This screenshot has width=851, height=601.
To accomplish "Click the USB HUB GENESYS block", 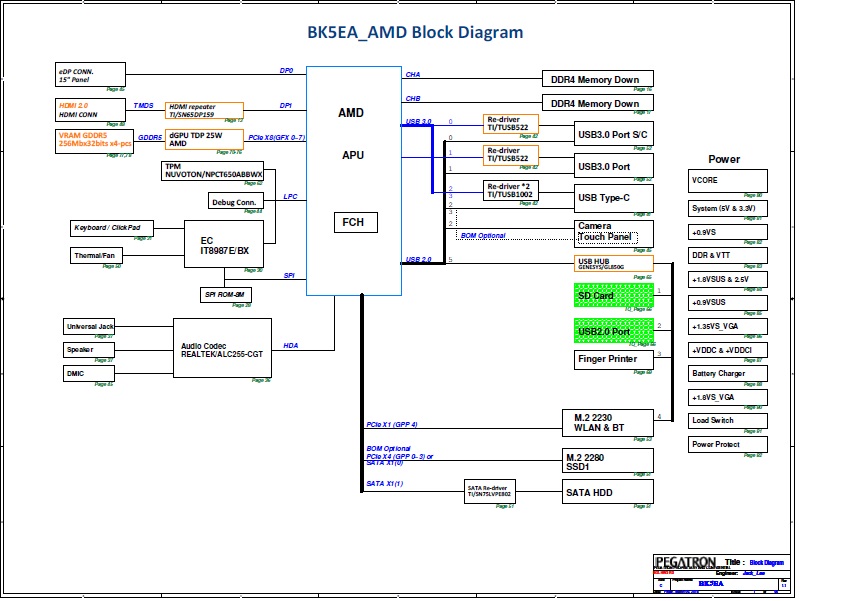I will coord(614,264).
